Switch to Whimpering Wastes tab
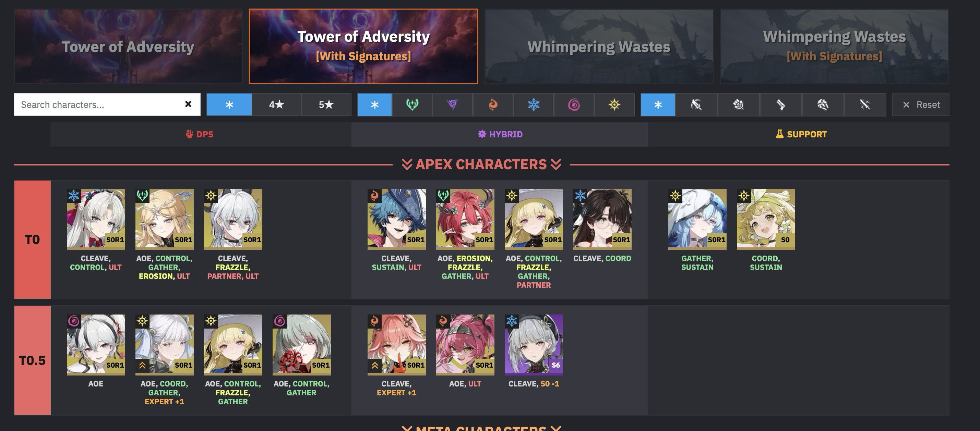Screen dimensions: 980x431 point(599,46)
